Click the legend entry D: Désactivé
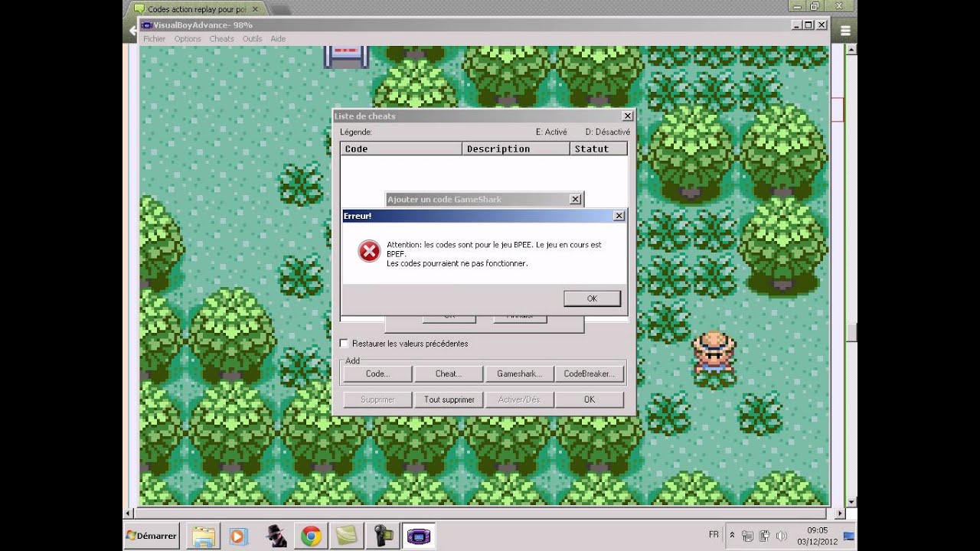This screenshot has height=551, width=980. tap(608, 132)
